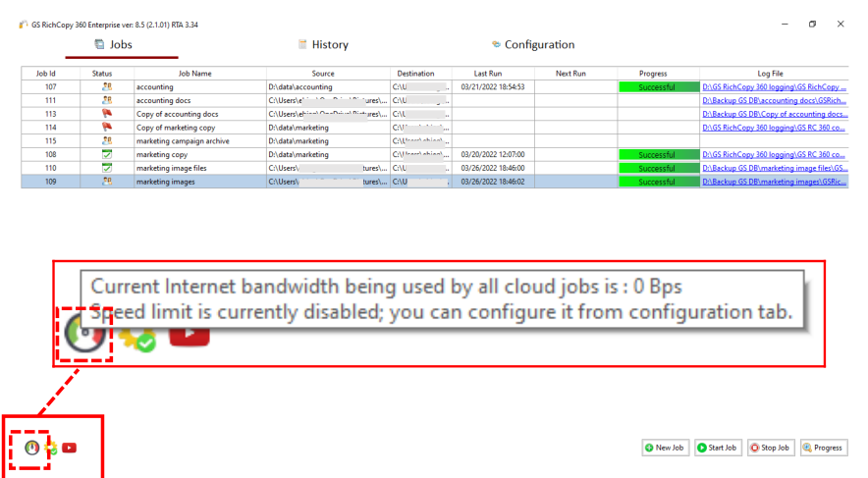Click the GS RichCopy title bar icon
The image size is (868, 478).
pyautogui.click(x=24, y=25)
